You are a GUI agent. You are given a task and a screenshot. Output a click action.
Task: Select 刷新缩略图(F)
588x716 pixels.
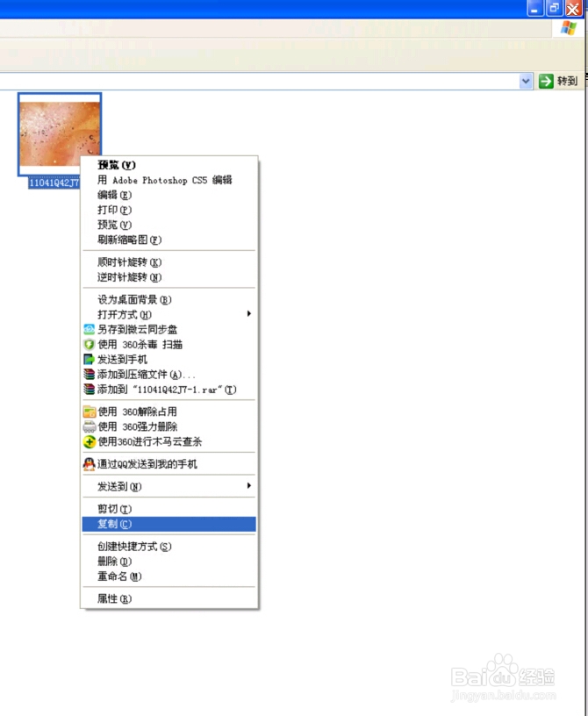point(169,240)
